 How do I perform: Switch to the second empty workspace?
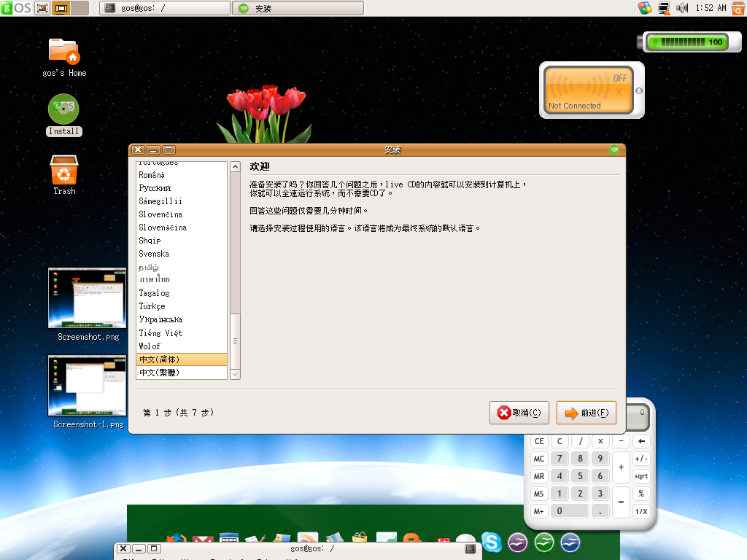pos(80,8)
